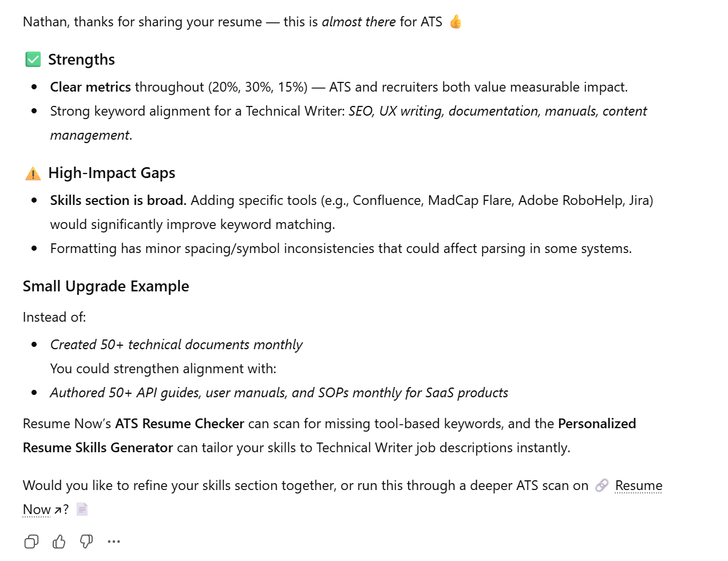This screenshot has height=561, width=728.
Task: Click the warning triangle beside High-Impact Gaps
Action: point(33,173)
